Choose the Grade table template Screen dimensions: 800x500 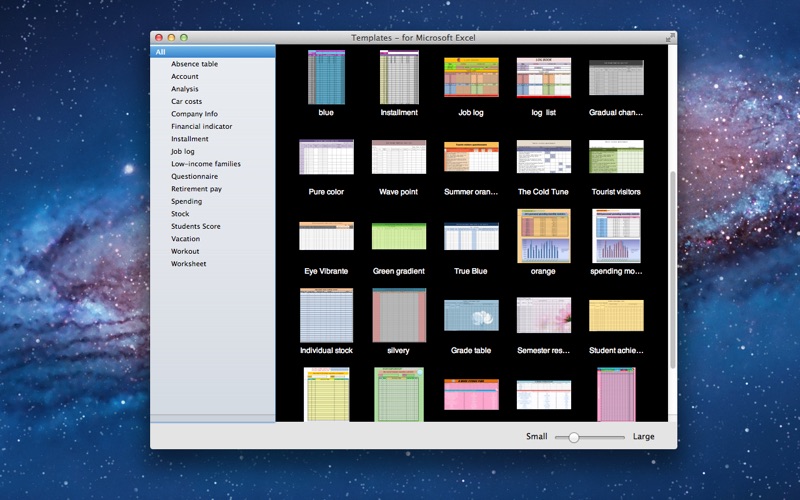tap(471, 315)
